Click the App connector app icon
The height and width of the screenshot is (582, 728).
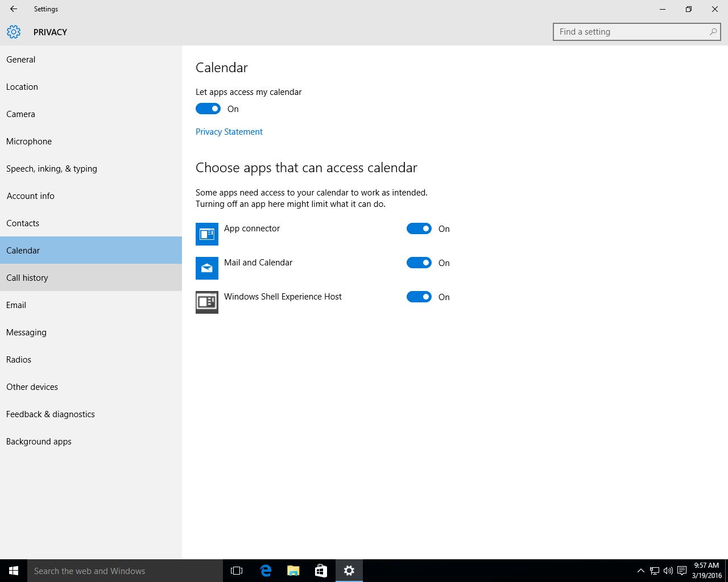[x=207, y=234]
